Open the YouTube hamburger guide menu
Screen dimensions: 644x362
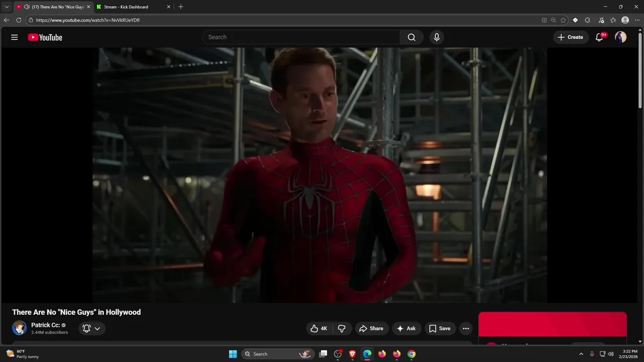coord(15,37)
